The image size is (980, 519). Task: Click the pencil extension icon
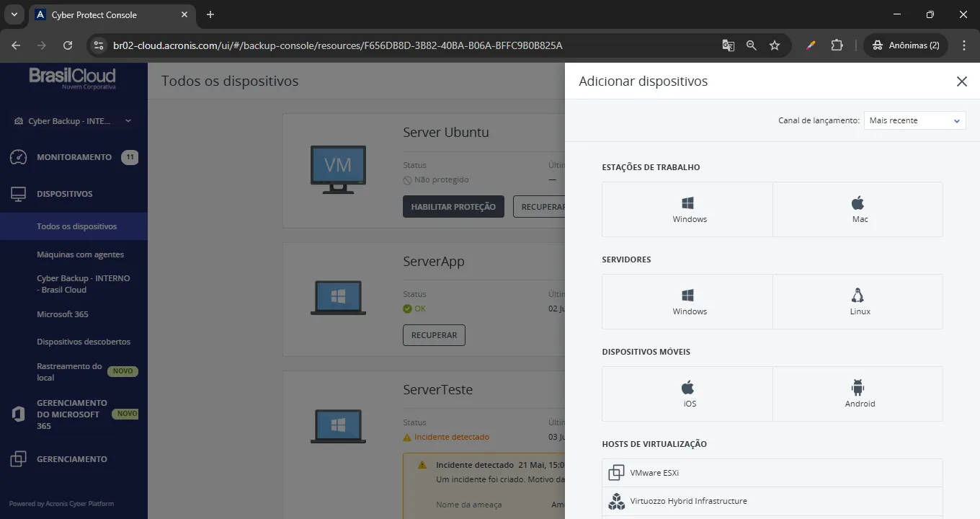(811, 45)
